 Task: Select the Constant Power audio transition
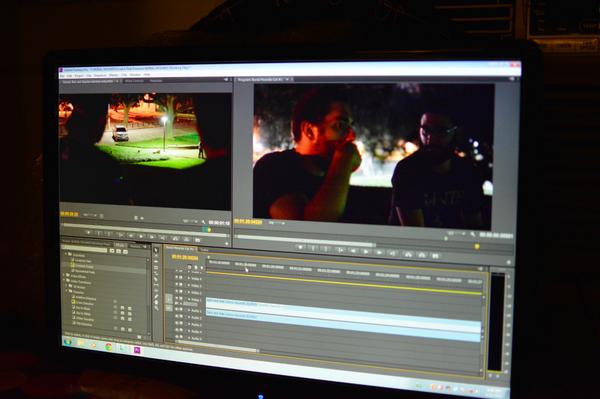click(84, 266)
